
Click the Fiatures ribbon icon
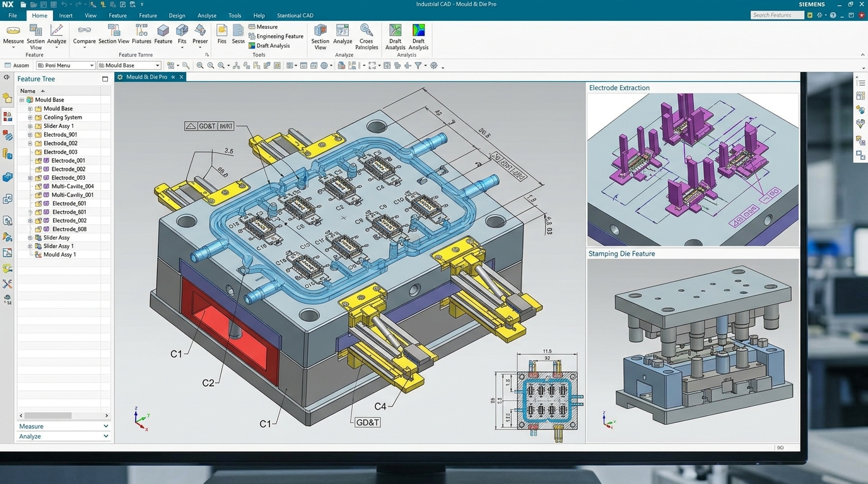click(141, 34)
